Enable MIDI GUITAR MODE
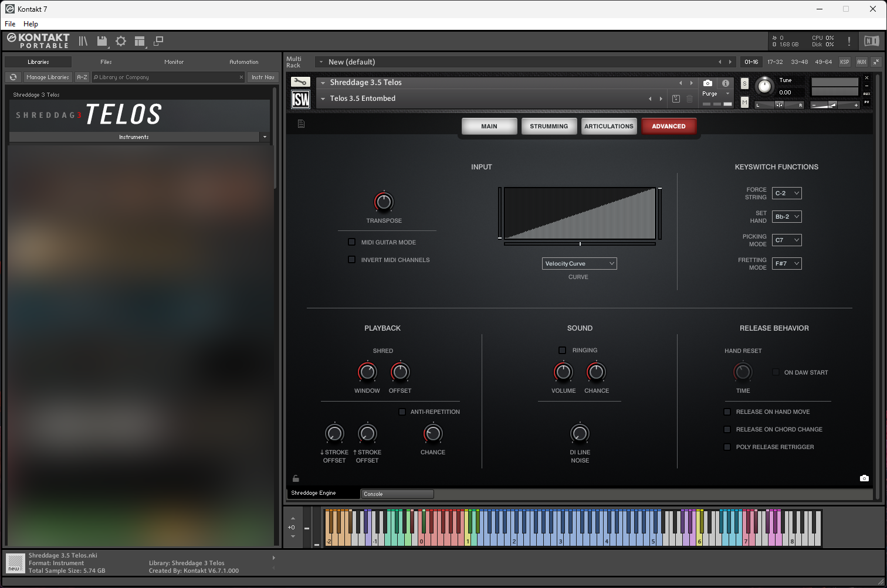This screenshot has width=887, height=588. [x=351, y=242]
